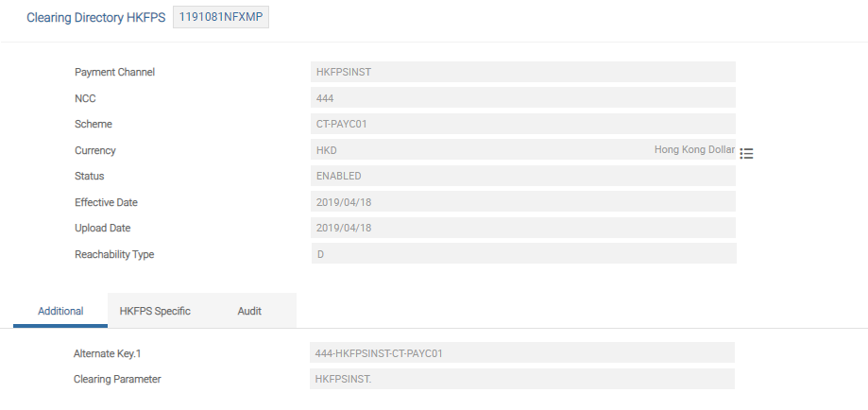Select the Clearing Parameter field
This screenshot has height=410, width=868.
[x=522, y=379]
